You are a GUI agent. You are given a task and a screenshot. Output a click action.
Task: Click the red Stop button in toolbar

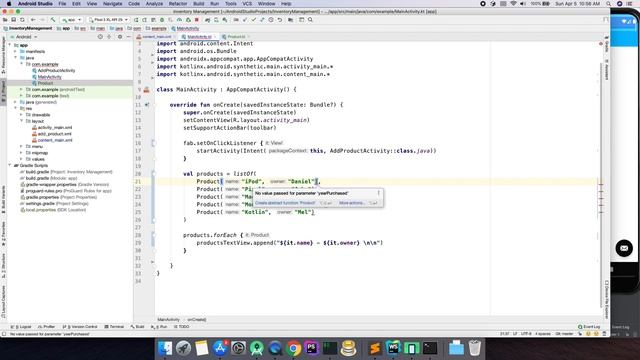(x=197, y=20)
